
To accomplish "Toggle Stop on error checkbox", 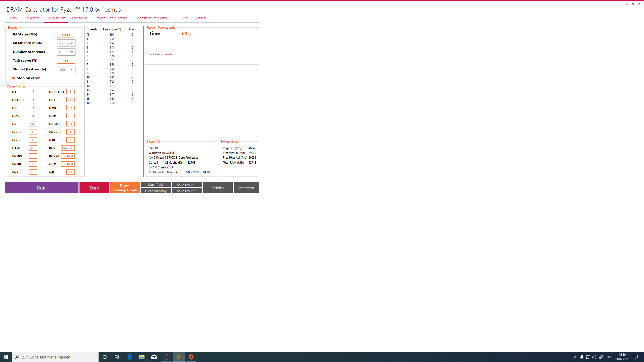I will [x=14, y=78].
